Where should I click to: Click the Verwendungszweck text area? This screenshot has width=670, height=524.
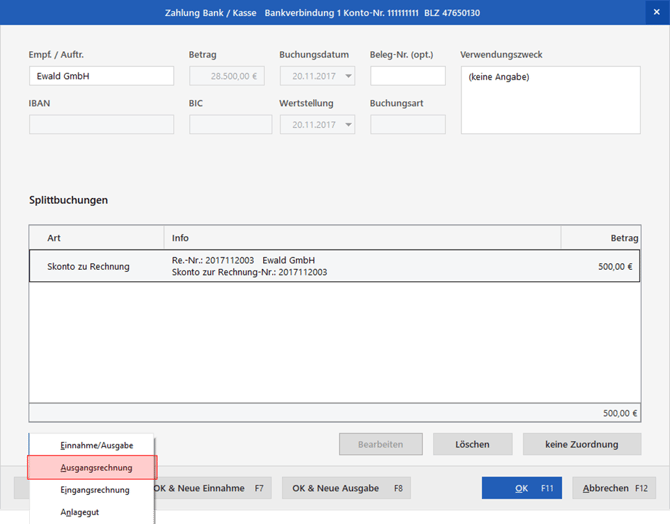550,100
